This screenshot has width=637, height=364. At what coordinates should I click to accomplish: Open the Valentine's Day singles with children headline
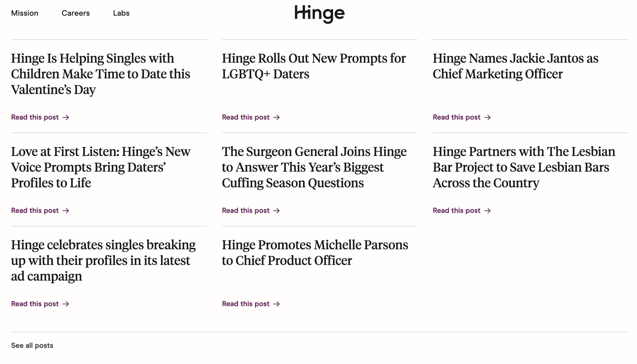(x=101, y=74)
